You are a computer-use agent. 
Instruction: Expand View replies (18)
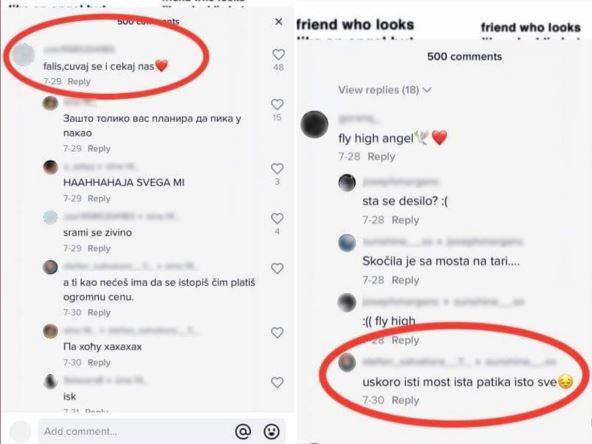click(x=384, y=90)
